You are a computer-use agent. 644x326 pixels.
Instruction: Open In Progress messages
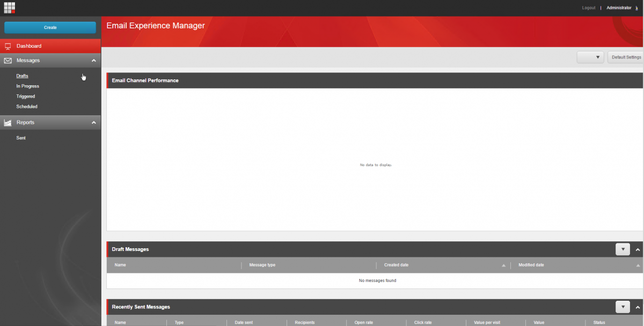pos(27,86)
